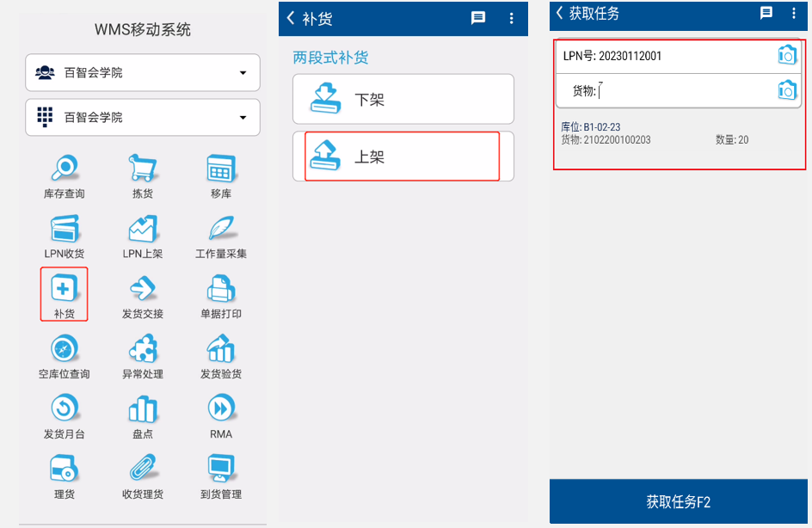
Task: Open the 补货 replenishment icon
Action: point(65,289)
